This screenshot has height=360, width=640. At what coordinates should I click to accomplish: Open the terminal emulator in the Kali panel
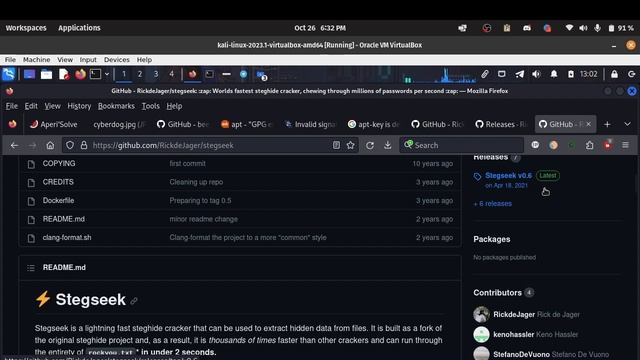(96, 74)
